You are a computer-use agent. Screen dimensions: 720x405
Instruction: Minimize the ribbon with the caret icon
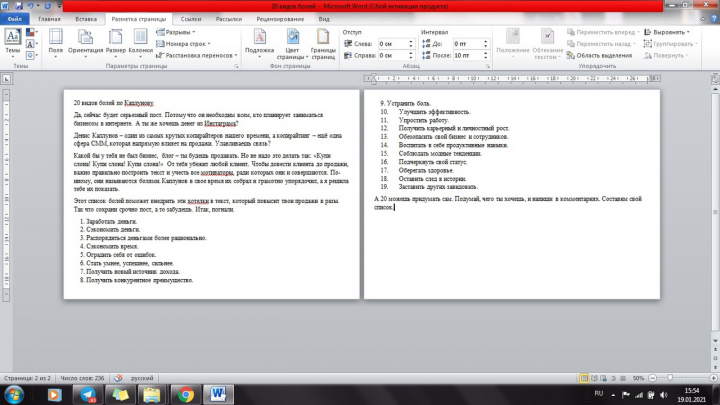[703, 19]
